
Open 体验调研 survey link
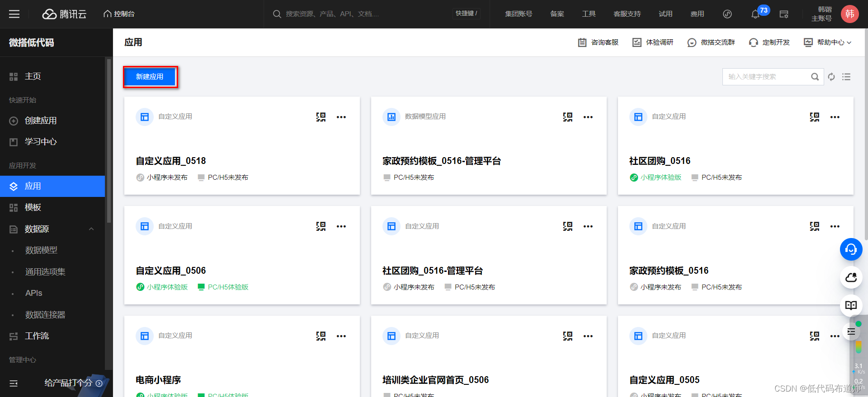pyautogui.click(x=653, y=42)
